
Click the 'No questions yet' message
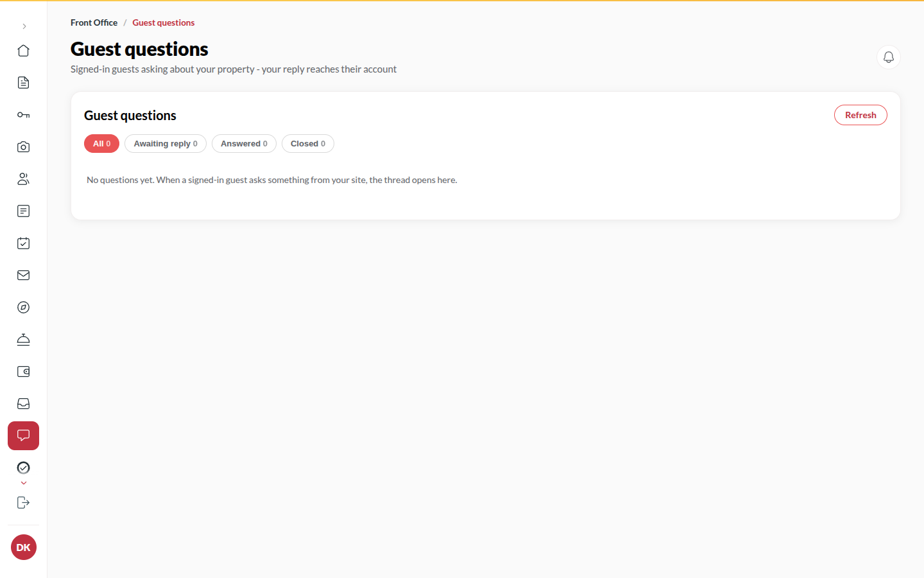272,180
